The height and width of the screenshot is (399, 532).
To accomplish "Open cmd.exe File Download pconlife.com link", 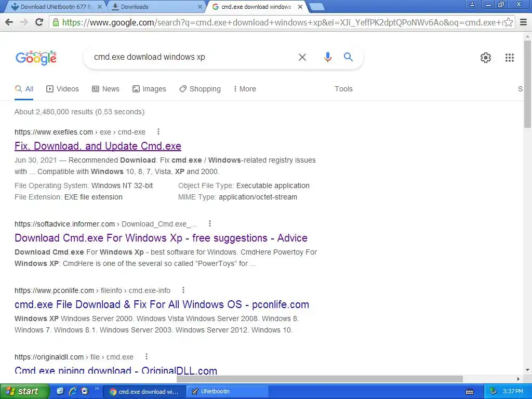I will point(162,304).
